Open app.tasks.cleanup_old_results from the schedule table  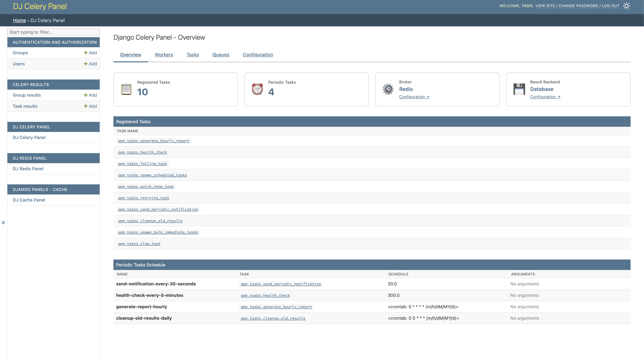coord(273,318)
